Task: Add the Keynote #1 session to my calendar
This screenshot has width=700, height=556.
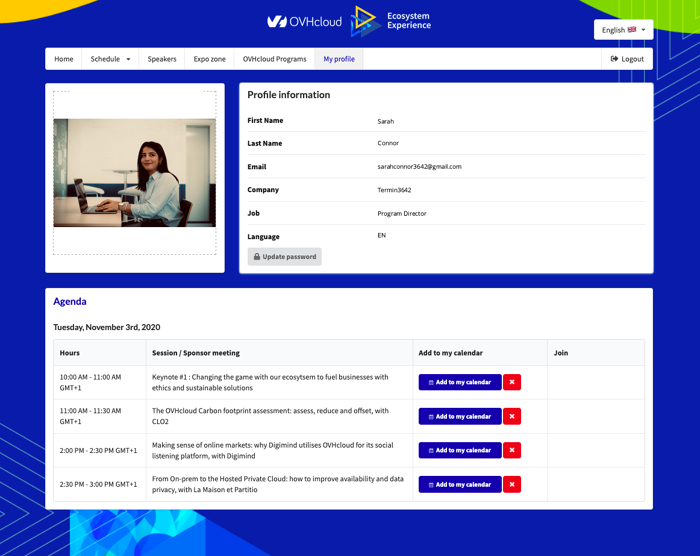Action: click(x=460, y=382)
